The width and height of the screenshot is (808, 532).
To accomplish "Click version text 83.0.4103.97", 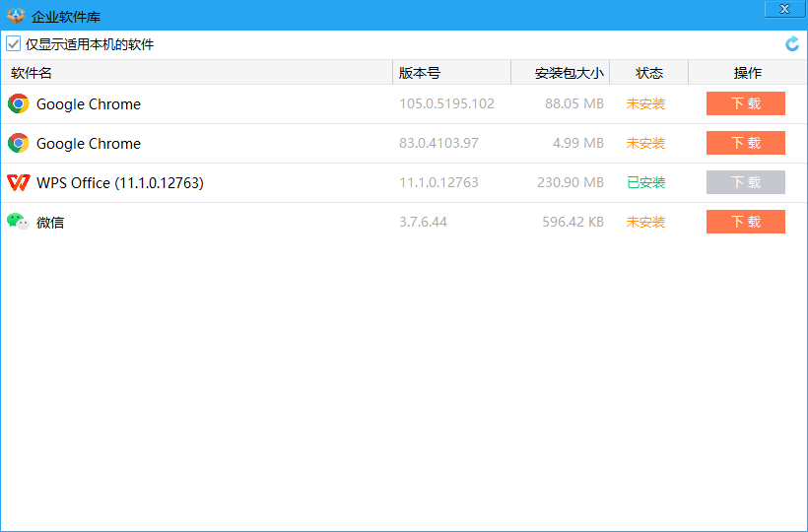I will point(439,143).
